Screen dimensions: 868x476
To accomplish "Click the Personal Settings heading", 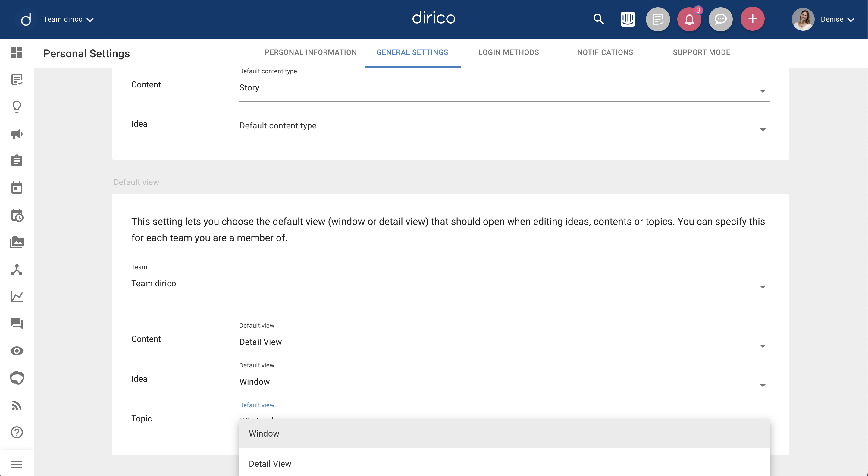I will pyautogui.click(x=86, y=53).
